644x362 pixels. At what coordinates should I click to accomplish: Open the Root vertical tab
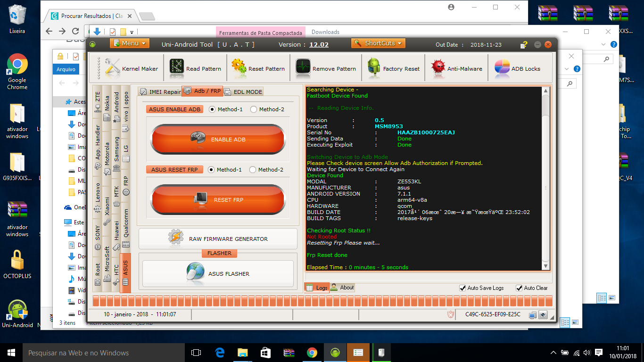click(98, 274)
